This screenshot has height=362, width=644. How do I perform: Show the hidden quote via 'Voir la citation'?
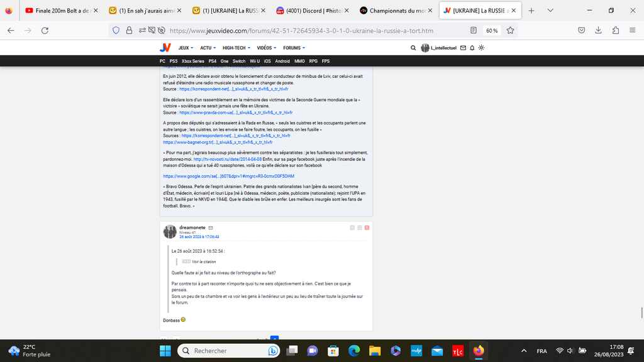(x=203, y=261)
